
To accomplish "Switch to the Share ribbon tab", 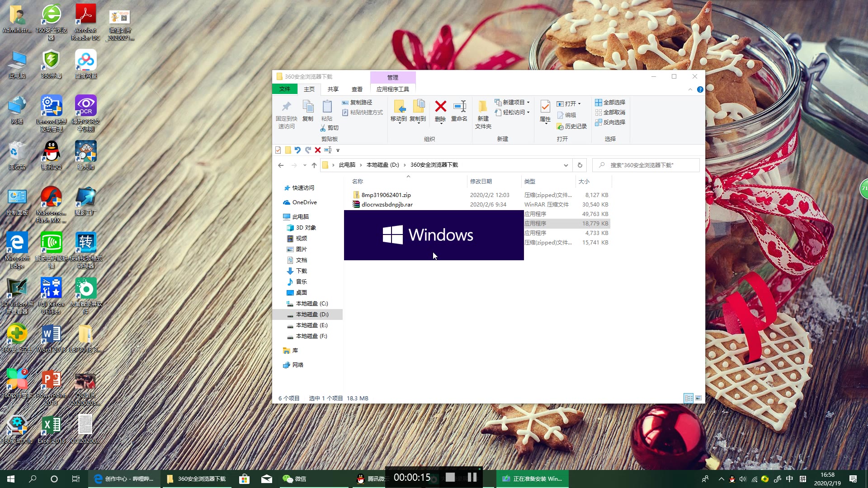I will pos(333,89).
